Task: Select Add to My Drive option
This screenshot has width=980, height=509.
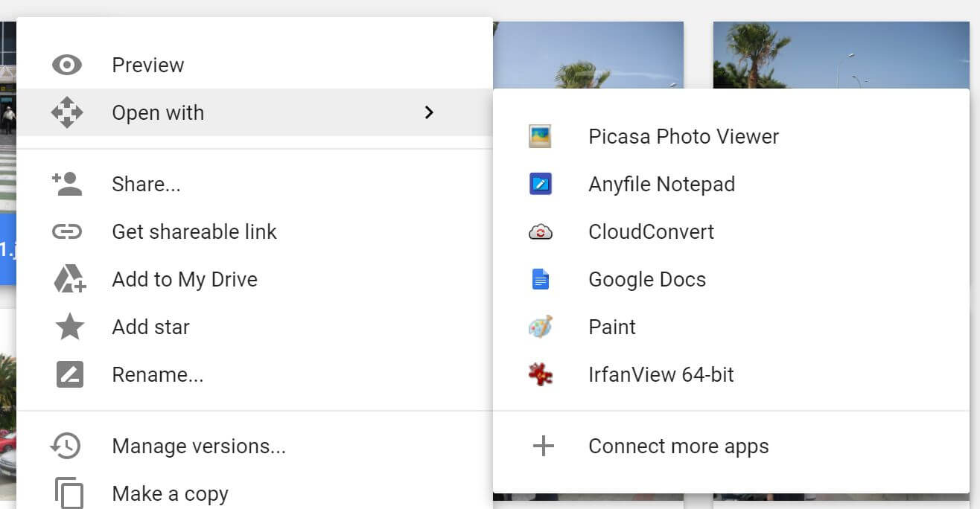Action: 184,280
